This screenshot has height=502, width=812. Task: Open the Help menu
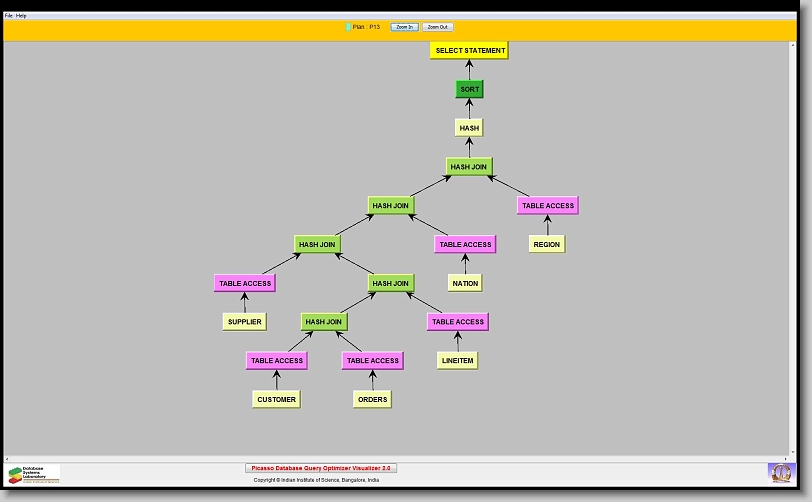point(21,16)
